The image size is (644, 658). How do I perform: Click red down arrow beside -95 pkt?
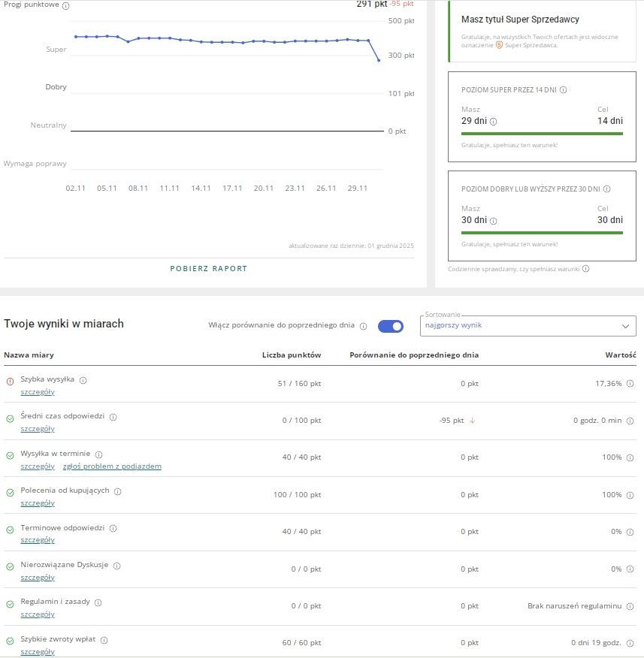pos(472,421)
